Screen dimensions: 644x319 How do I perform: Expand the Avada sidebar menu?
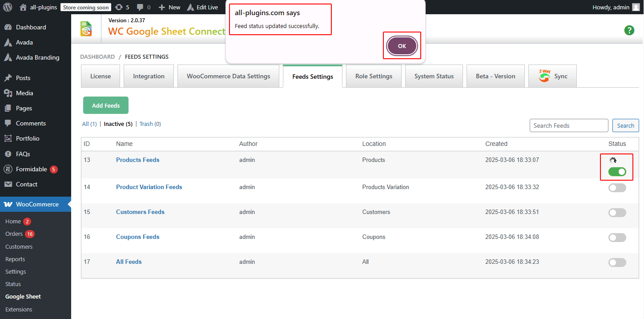pos(24,42)
